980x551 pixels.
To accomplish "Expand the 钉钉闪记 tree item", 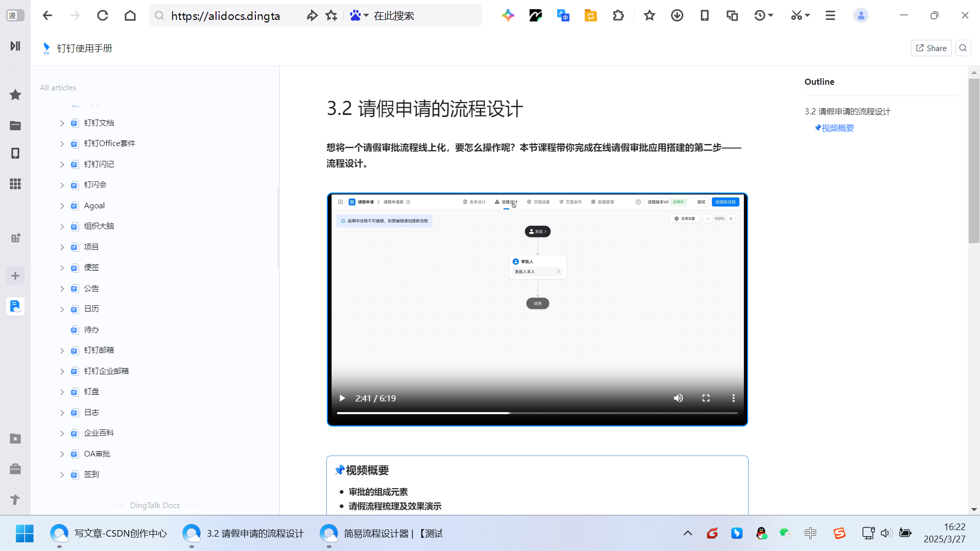I will (x=62, y=164).
